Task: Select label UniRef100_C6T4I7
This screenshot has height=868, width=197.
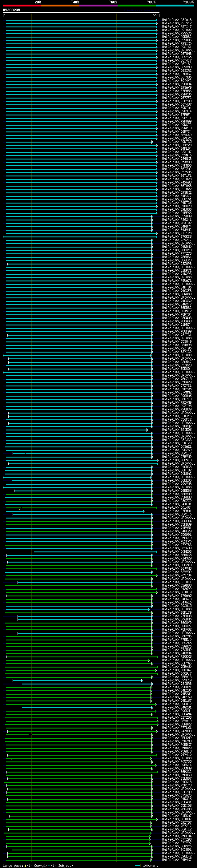Action: point(177,60)
